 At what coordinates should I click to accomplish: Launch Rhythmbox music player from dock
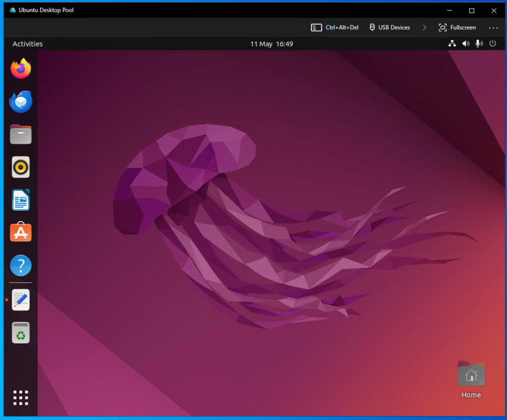21,167
